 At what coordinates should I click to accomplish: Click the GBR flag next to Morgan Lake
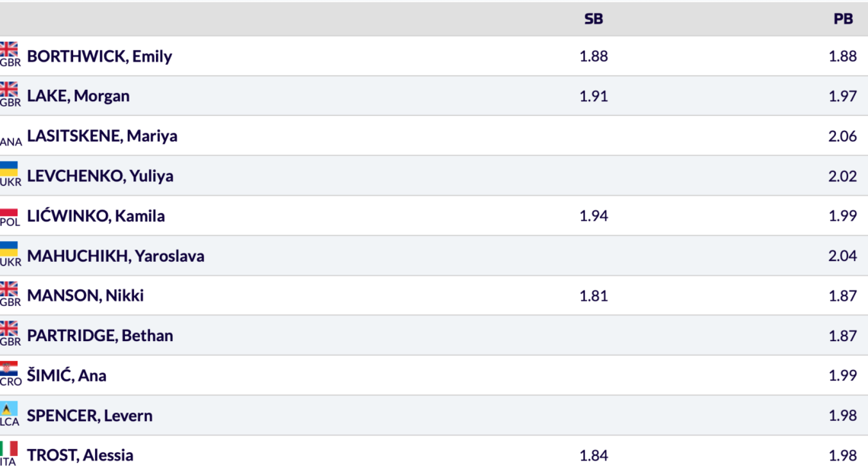pyautogui.click(x=9, y=90)
